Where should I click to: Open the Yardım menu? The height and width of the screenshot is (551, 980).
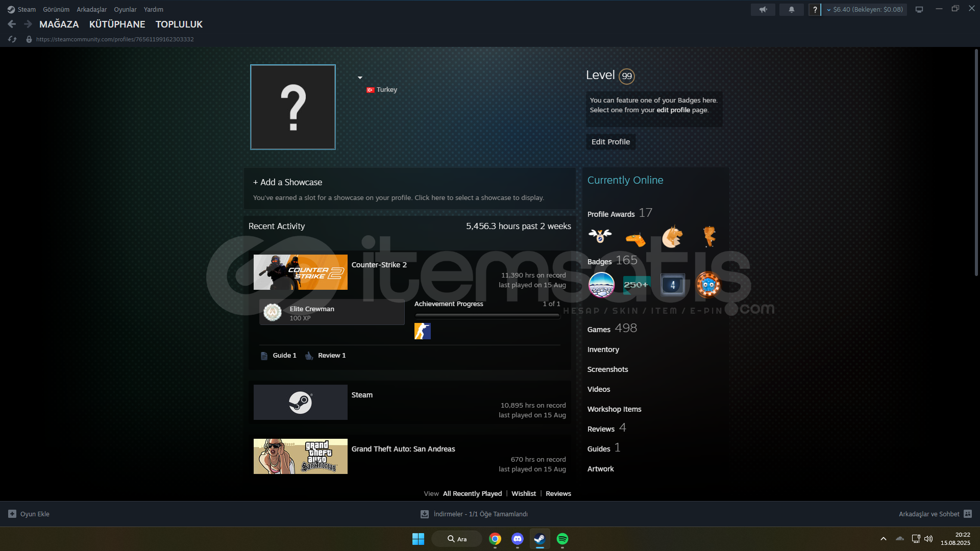click(154, 10)
